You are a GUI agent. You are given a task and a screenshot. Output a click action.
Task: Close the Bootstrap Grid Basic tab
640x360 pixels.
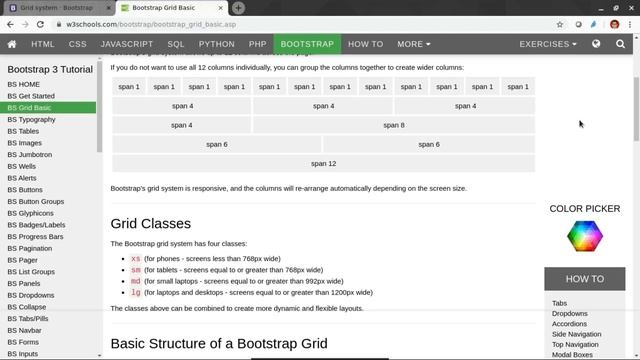(x=220, y=8)
